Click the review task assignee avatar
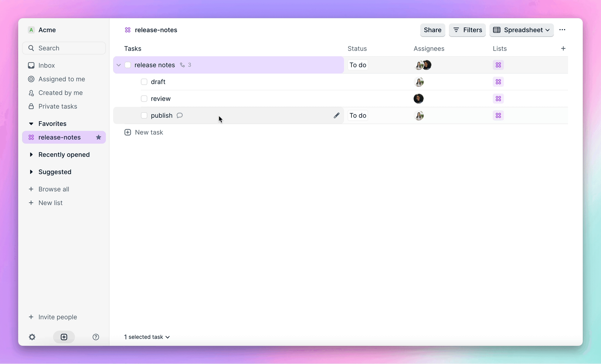The width and height of the screenshot is (601, 364). tap(419, 99)
